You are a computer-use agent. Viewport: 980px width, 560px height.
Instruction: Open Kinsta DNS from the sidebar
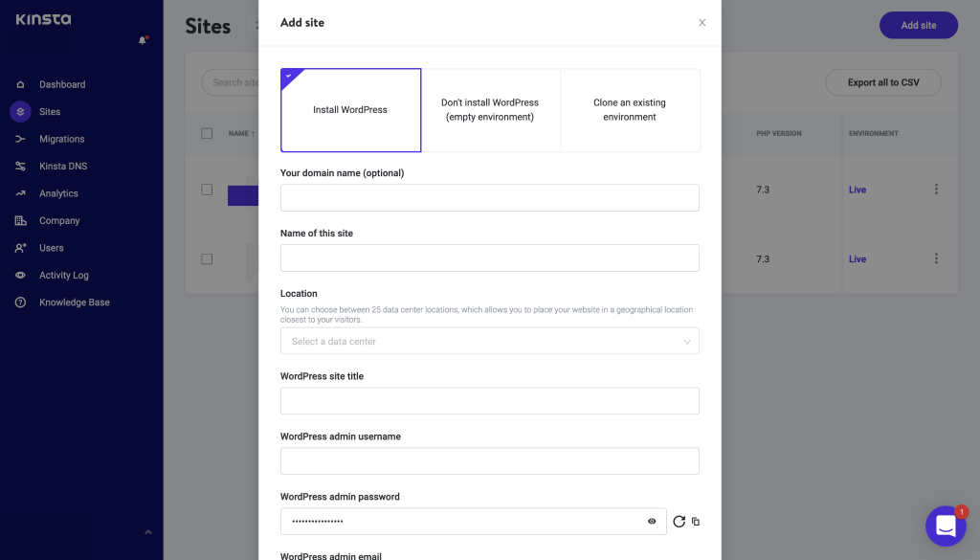(62, 167)
